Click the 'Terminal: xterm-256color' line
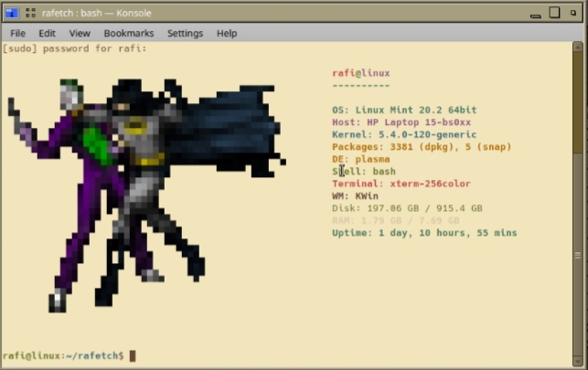The height and width of the screenshot is (370, 588). (x=401, y=184)
